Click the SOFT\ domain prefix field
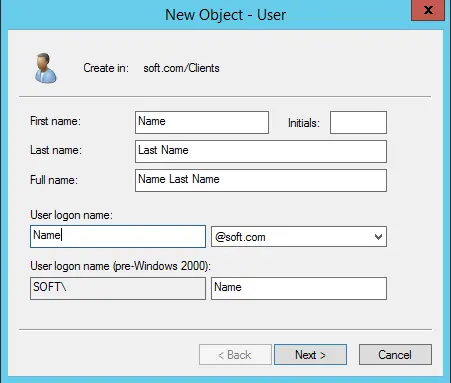Image resolution: width=451 pixels, height=383 pixels. pyautogui.click(x=118, y=288)
